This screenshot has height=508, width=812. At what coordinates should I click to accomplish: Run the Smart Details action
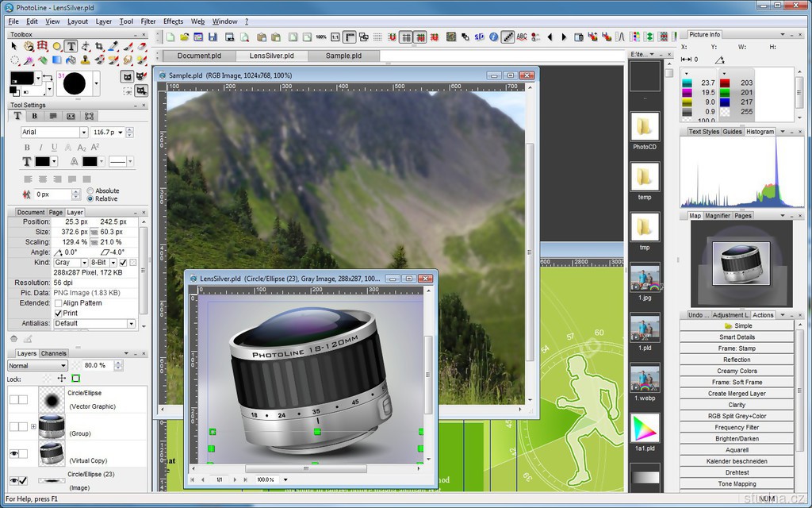point(737,337)
